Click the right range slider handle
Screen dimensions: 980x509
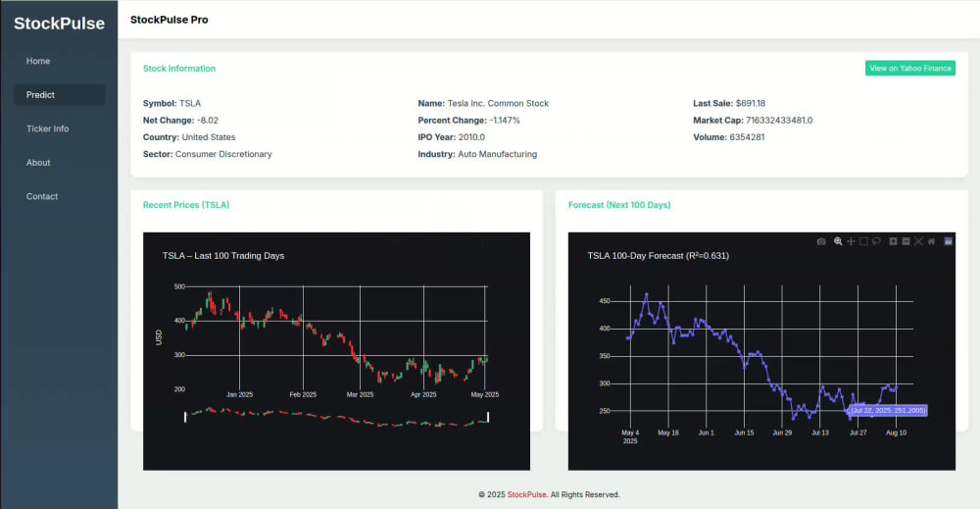click(x=487, y=417)
